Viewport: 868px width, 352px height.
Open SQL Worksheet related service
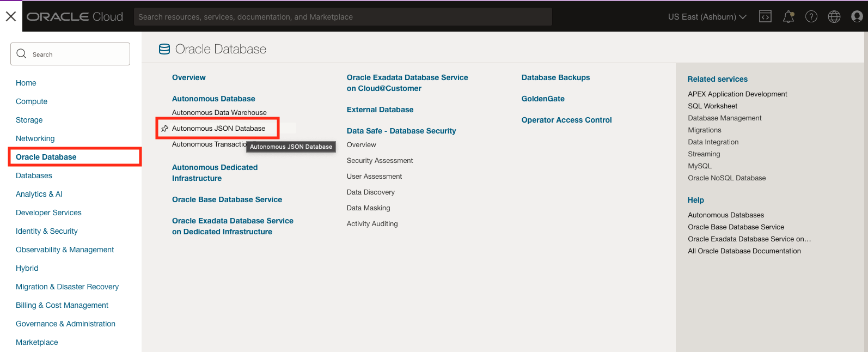[712, 106]
